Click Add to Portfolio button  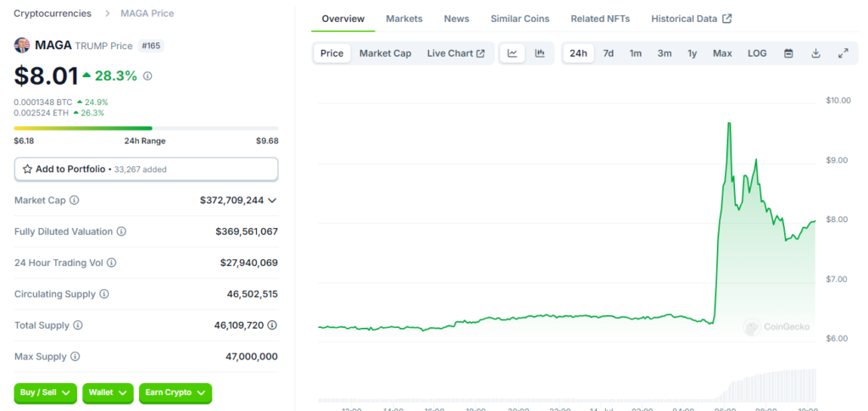tap(146, 169)
